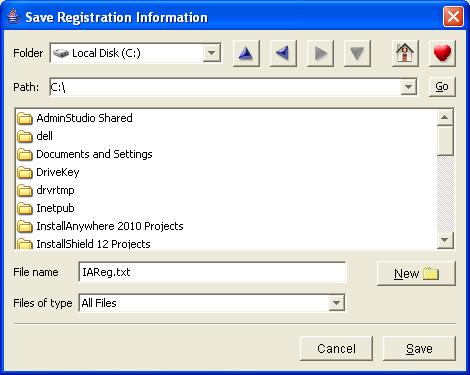Navigate back with the blue left arrow
The height and width of the screenshot is (375, 470).
click(x=283, y=53)
